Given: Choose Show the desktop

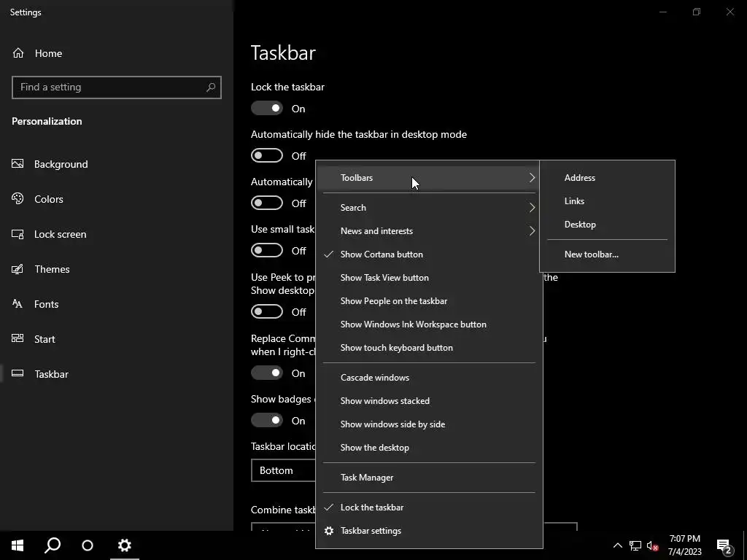Looking at the screenshot, I should [x=429, y=448].
